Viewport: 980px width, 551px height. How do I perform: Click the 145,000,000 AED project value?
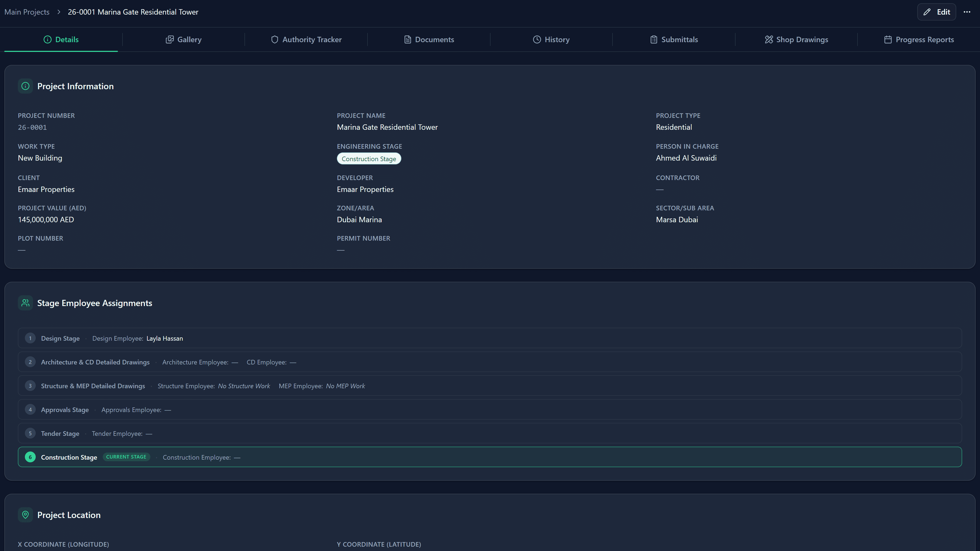point(46,220)
